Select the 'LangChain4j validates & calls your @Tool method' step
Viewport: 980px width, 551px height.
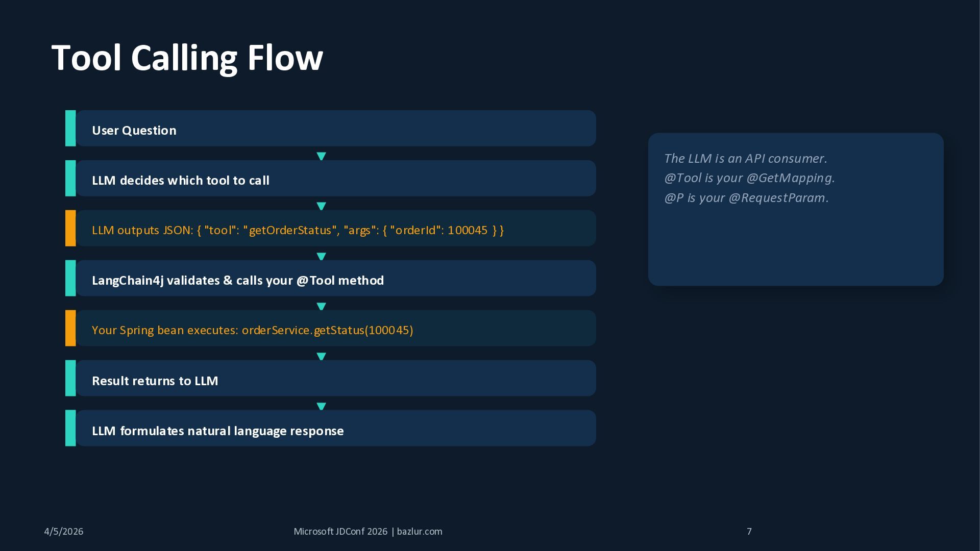pos(238,281)
